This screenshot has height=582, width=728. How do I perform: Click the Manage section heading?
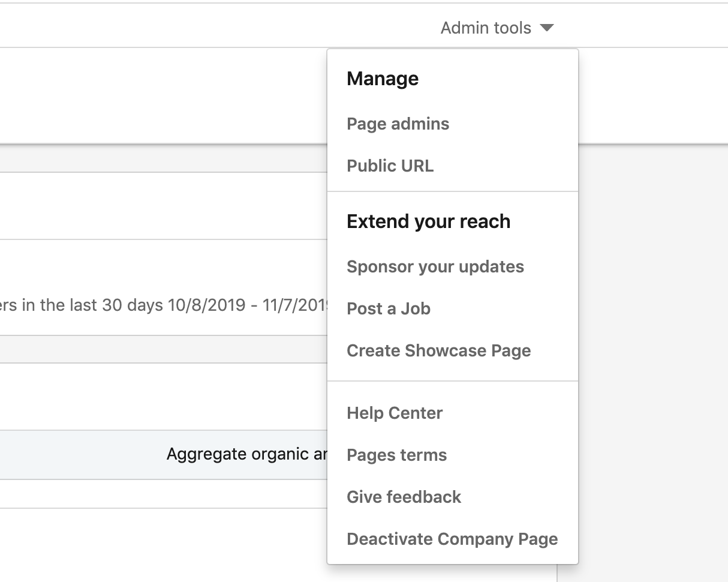(x=383, y=79)
